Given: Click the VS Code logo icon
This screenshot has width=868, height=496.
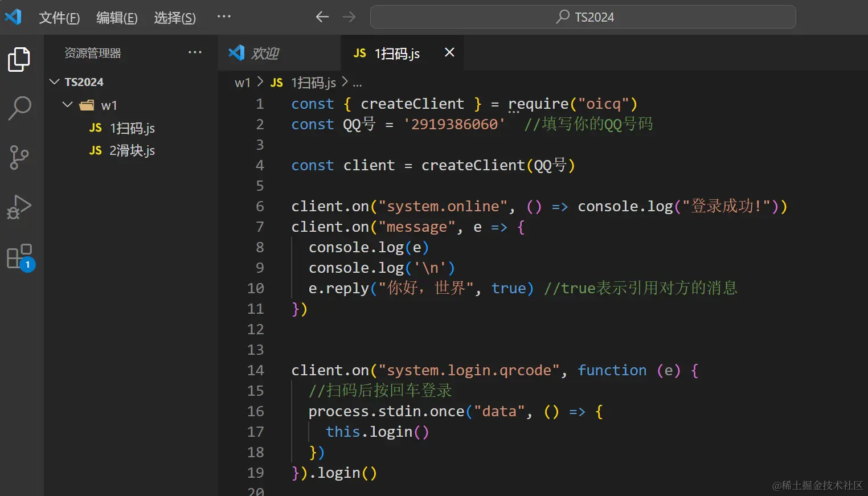Looking at the screenshot, I should (13, 17).
